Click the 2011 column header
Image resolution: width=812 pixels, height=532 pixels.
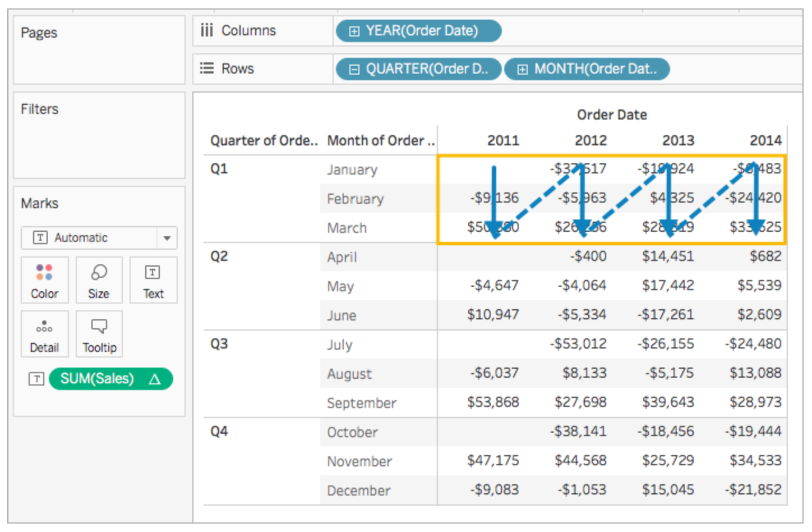[x=503, y=140]
